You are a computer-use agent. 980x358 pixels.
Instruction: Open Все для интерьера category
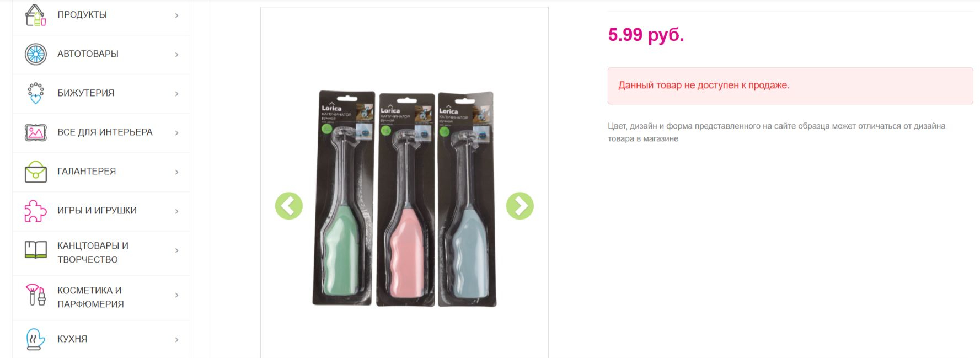click(105, 132)
